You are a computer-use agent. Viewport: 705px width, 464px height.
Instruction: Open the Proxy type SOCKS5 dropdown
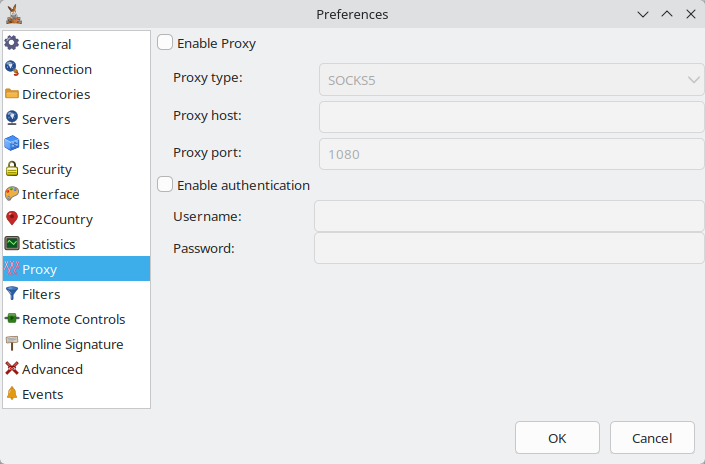pos(511,80)
